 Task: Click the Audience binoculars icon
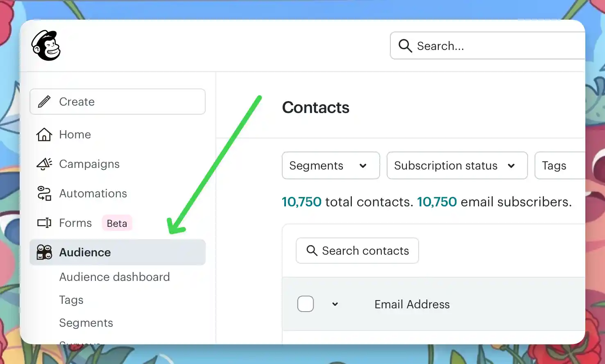click(x=43, y=253)
